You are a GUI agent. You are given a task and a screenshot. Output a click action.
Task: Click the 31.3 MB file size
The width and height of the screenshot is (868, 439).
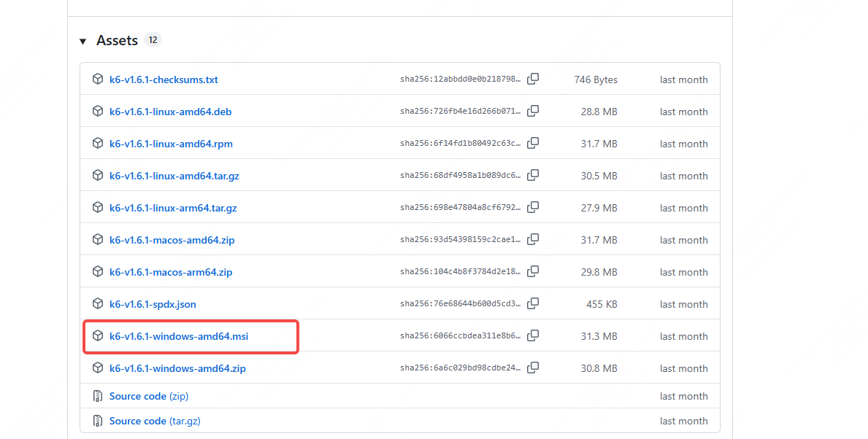[599, 336]
